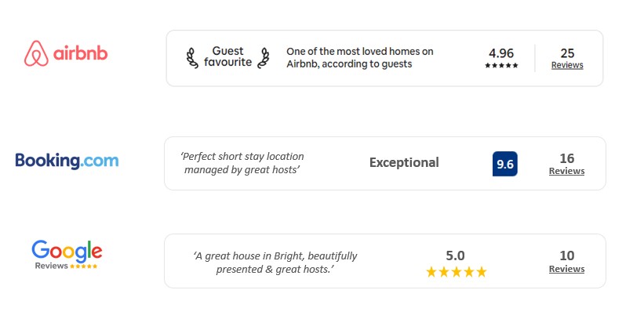
Task: Click the 5.0 Google rating number
Action: click(455, 256)
